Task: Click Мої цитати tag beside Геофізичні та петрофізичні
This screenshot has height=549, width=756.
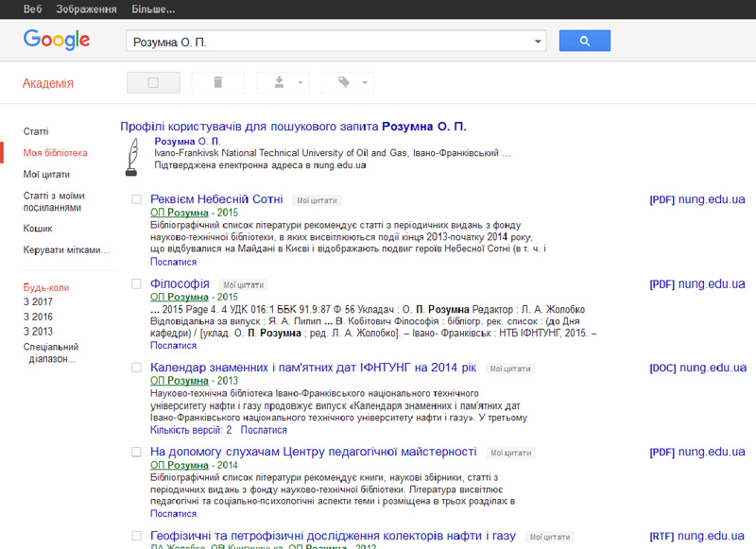Action: click(550, 537)
